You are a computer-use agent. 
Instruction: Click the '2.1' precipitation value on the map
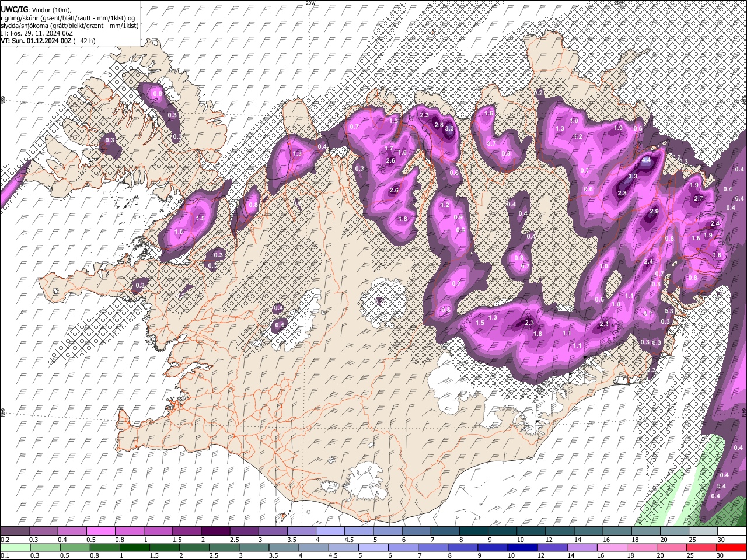click(604, 324)
